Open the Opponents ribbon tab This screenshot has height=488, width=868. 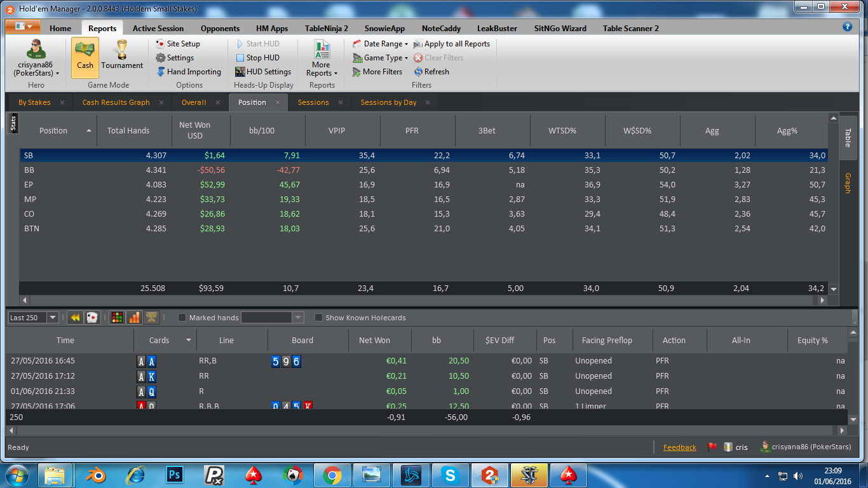220,29
